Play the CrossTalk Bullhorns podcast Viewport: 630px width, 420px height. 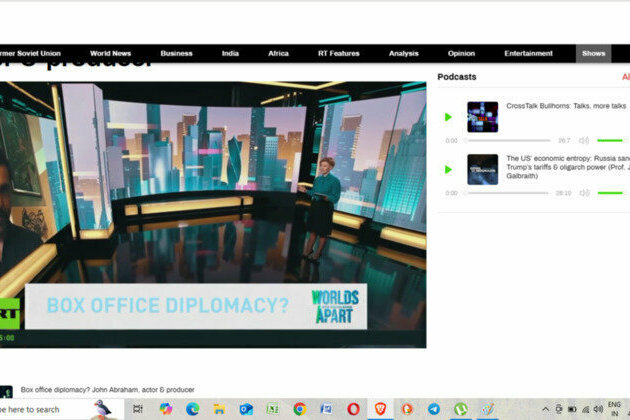point(448,117)
